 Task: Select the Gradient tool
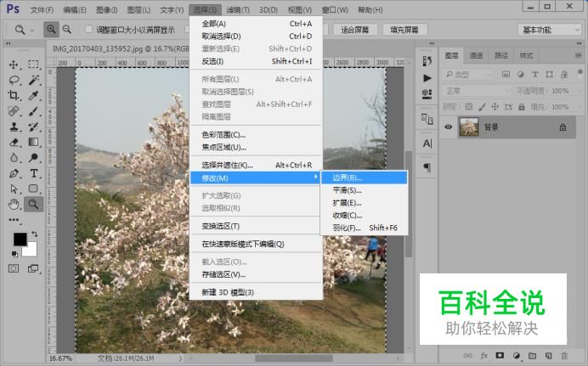point(33,142)
